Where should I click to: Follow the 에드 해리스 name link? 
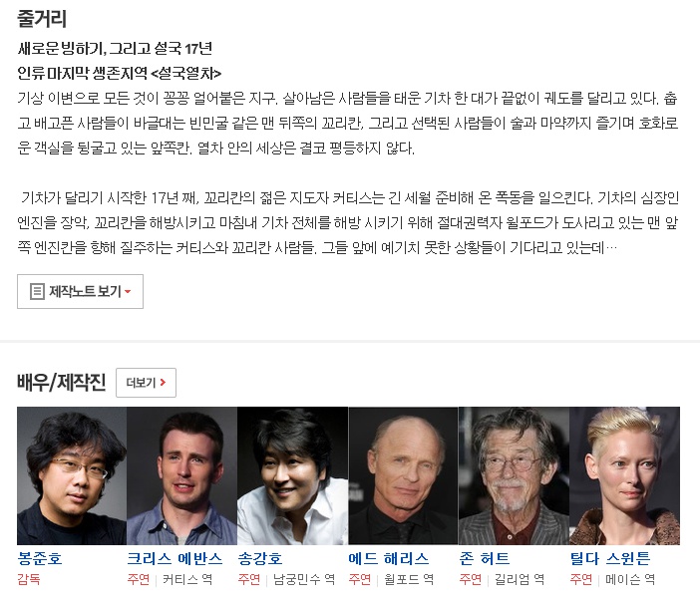[x=389, y=558]
